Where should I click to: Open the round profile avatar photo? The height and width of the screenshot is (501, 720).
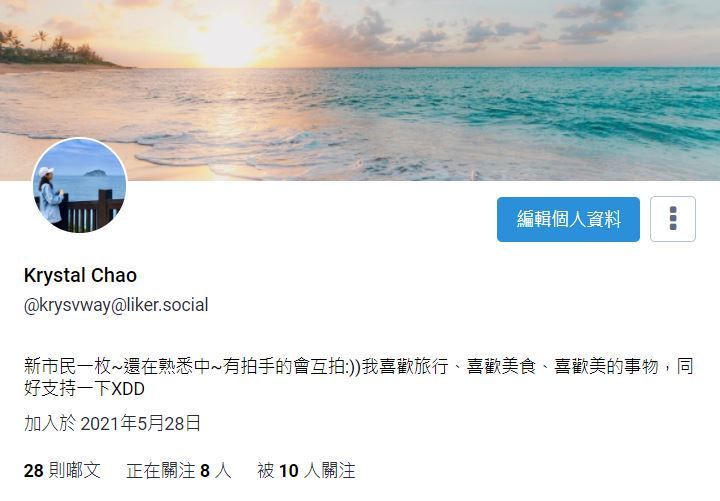pos(79,186)
